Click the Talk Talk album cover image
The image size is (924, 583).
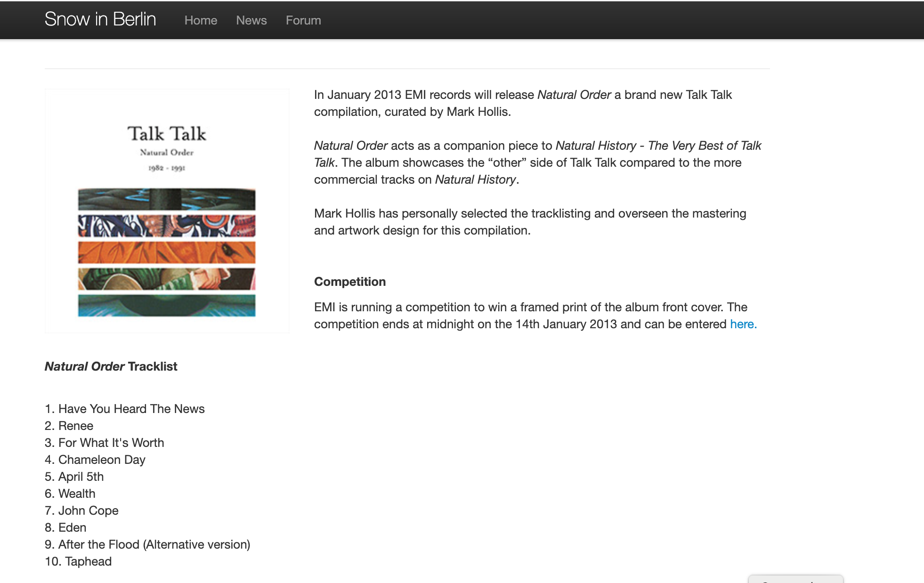(x=167, y=211)
